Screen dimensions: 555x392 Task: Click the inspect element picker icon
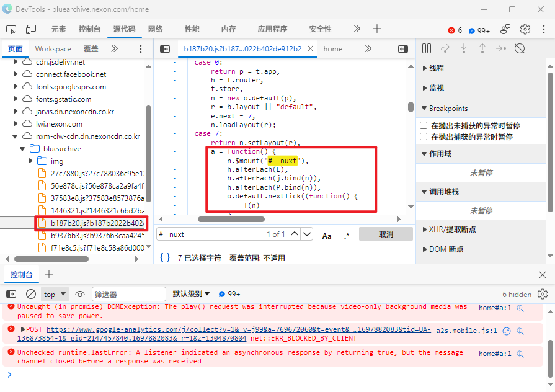(x=11, y=29)
